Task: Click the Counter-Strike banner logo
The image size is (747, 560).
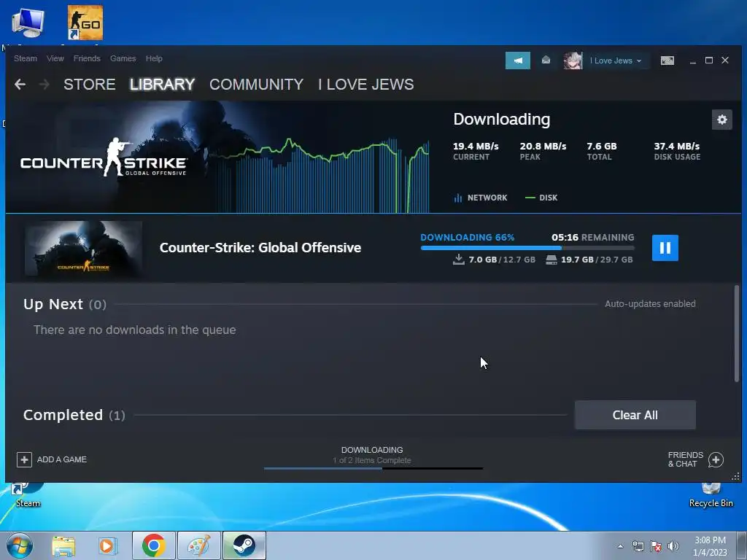Action: [x=104, y=157]
